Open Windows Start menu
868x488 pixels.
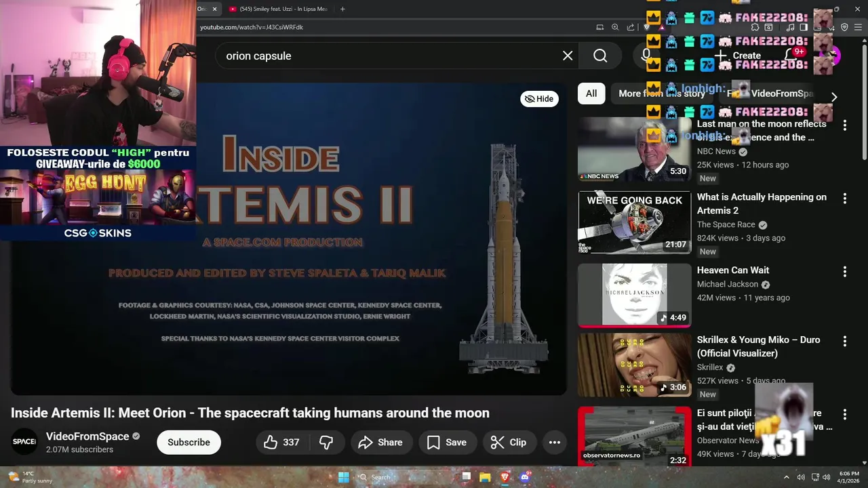coord(344,477)
